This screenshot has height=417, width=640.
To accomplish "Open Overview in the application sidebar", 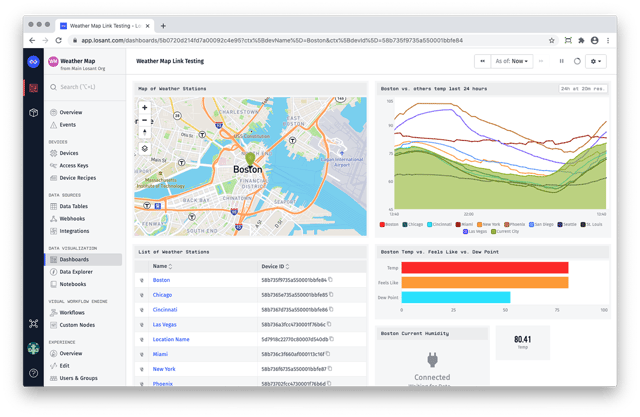I will (x=71, y=112).
